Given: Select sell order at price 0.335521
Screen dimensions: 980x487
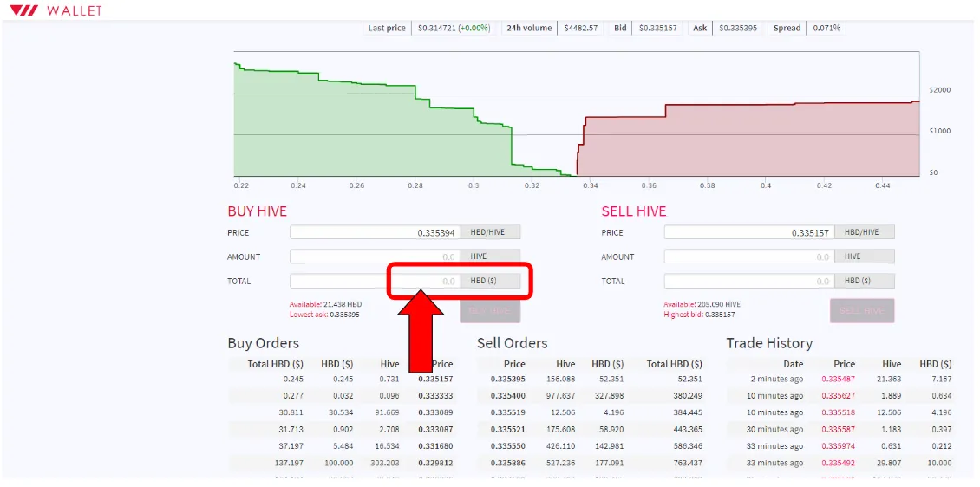Looking at the screenshot, I should pyautogui.click(x=591, y=430).
